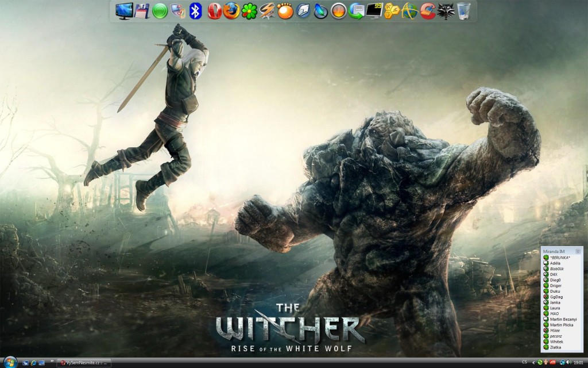Select contact *BERUNKA* in Miranda IM
The width and height of the screenshot is (588, 368).
pyautogui.click(x=562, y=258)
